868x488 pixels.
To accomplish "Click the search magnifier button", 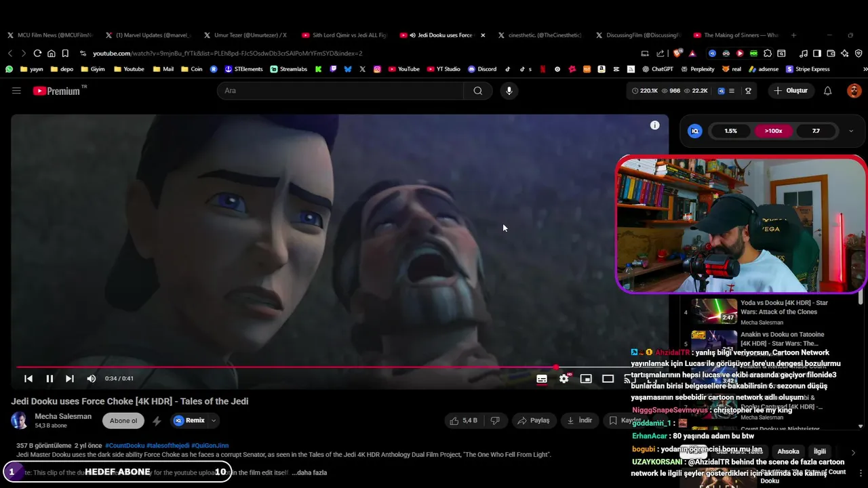I will 478,91.
